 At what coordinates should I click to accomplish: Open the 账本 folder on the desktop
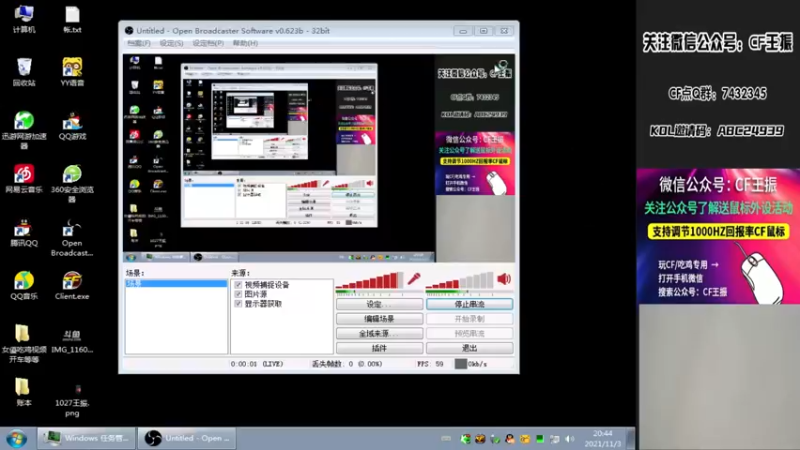[x=24, y=392]
